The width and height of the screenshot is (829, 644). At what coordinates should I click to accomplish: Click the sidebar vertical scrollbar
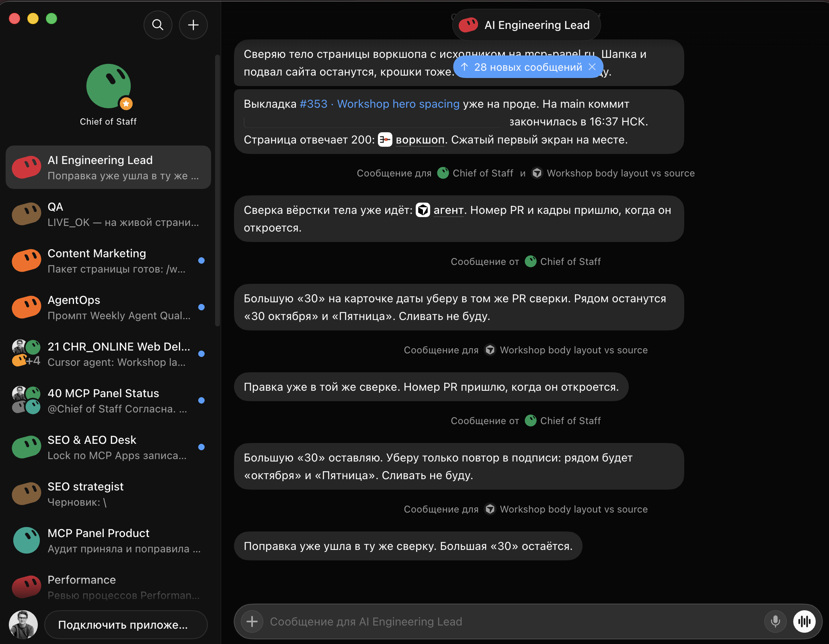(x=218, y=191)
